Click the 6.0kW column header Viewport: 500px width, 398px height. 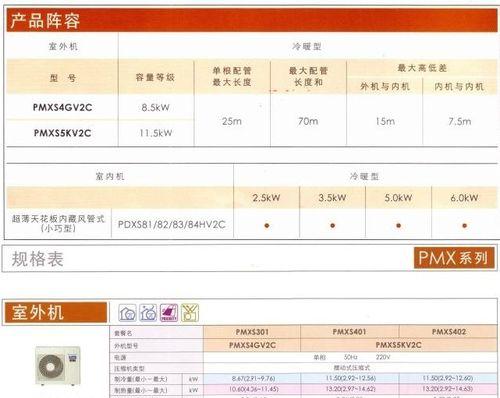click(464, 198)
